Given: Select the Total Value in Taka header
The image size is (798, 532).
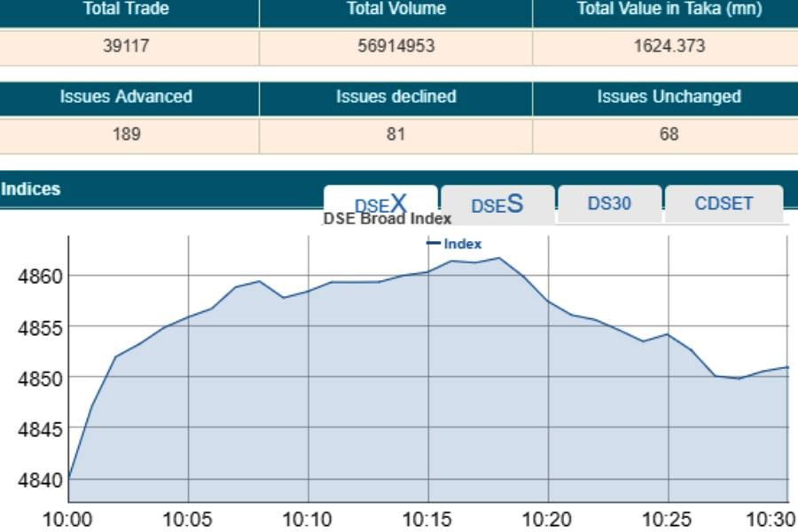Looking at the screenshot, I should pyautogui.click(x=669, y=9).
